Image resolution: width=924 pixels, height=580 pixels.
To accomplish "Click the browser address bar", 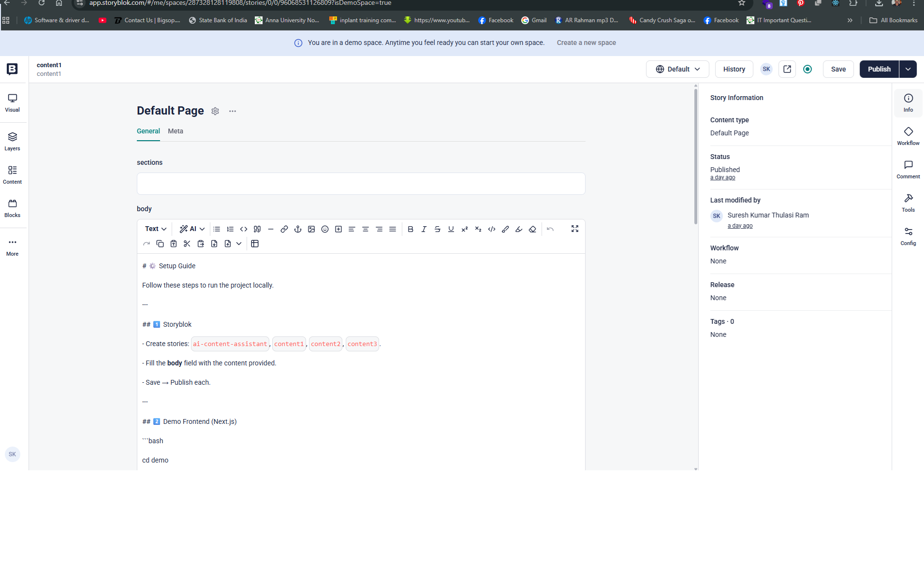I will click(411, 3).
